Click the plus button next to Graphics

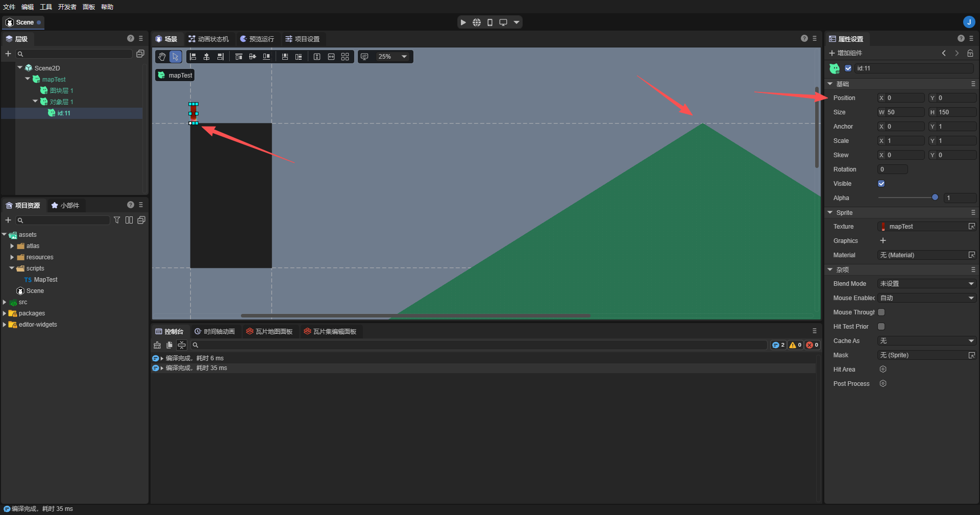(x=883, y=240)
